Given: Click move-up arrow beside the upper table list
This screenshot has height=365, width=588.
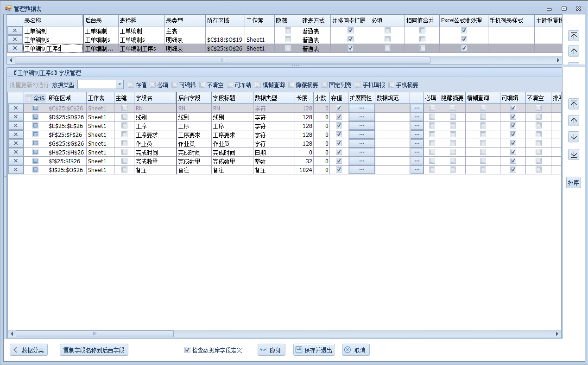Looking at the screenshot, I should 574,51.
